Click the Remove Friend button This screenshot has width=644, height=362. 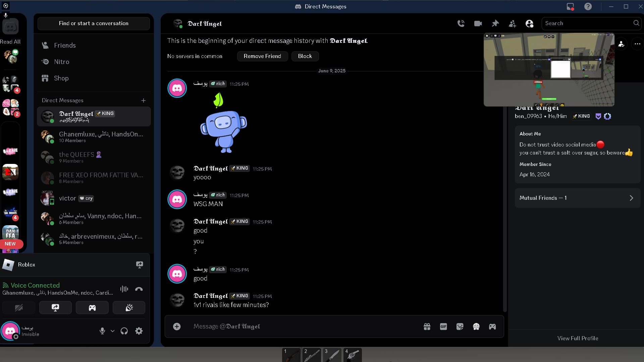(x=262, y=56)
